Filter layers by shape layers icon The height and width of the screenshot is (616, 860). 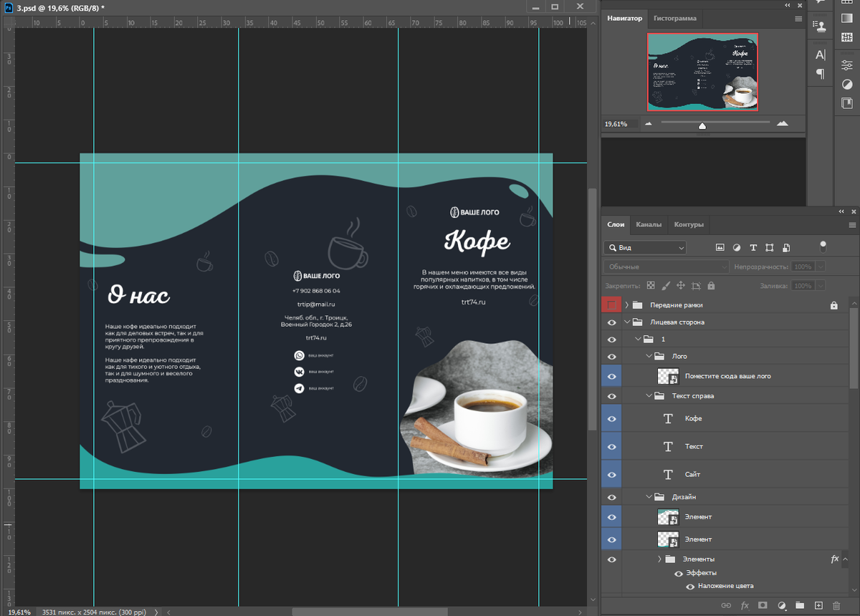click(770, 248)
